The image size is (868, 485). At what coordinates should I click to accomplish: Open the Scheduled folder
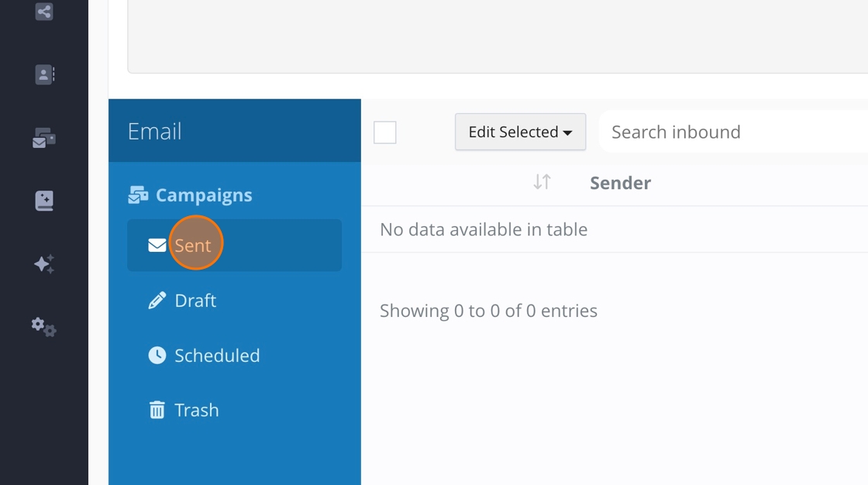217,356
